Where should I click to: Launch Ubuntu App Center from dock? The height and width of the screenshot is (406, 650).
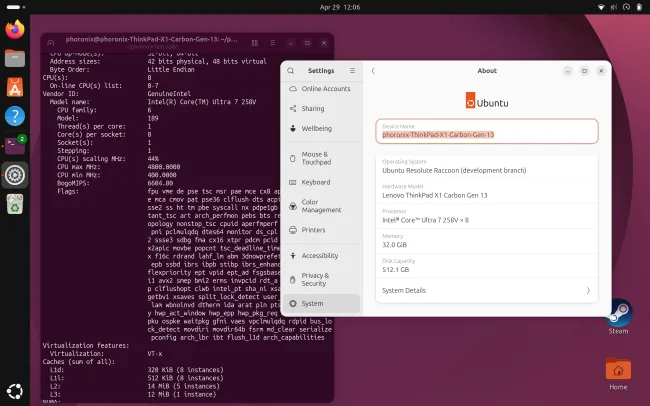pos(15,87)
